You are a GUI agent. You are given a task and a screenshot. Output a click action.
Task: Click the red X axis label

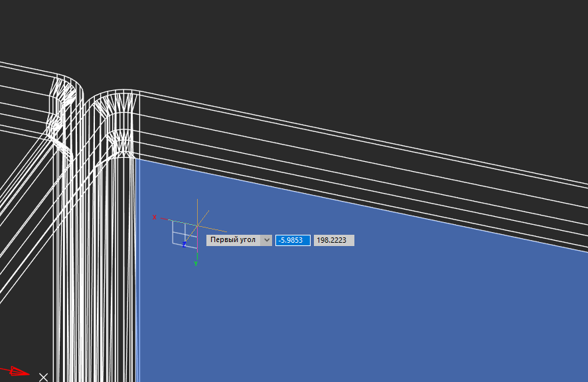(155, 218)
